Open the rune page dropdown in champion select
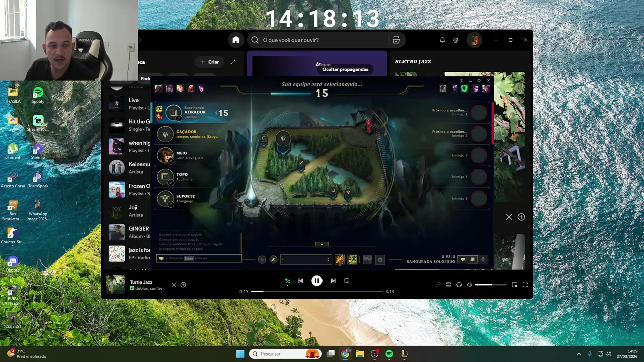Viewport: 644px width, 362px height. click(305, 259)
